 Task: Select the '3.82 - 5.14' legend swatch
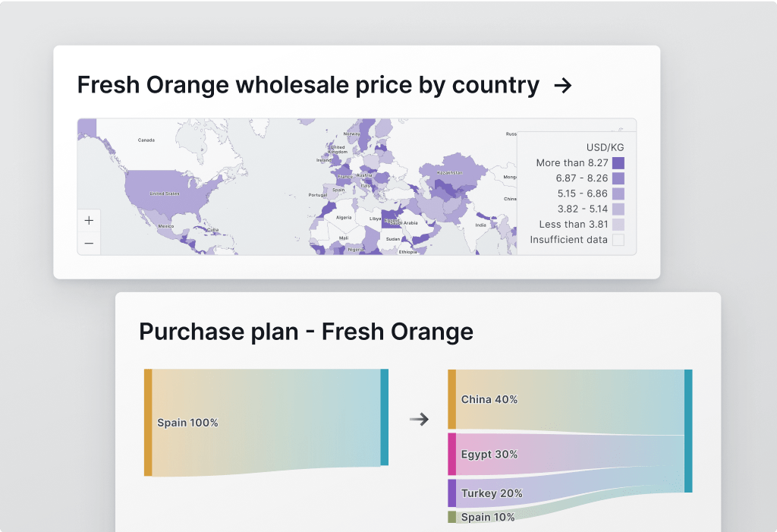coord(618,209)
